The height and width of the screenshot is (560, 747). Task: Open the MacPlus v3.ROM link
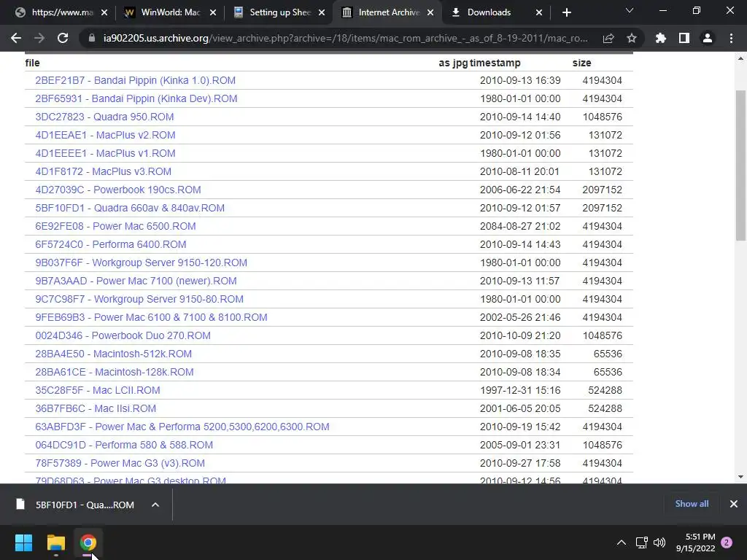pyautogui.click(x=104, y=171)
